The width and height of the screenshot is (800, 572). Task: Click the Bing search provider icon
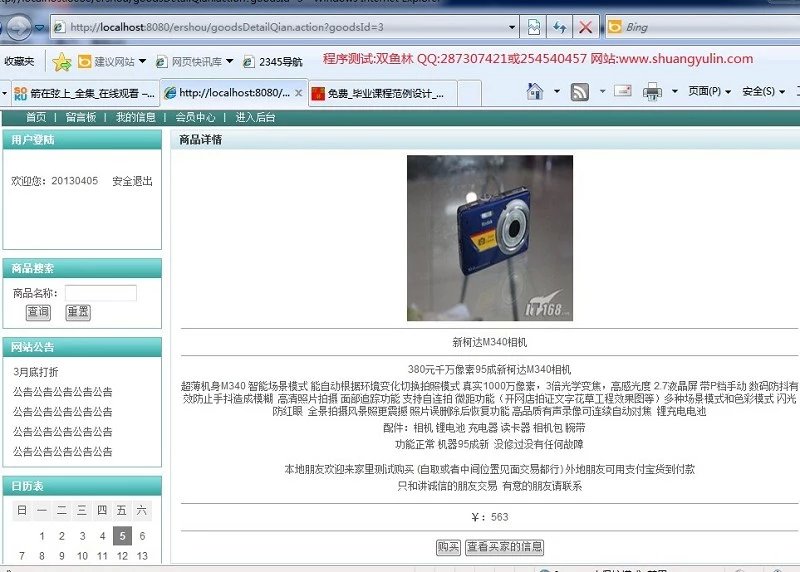pos(615,27)
